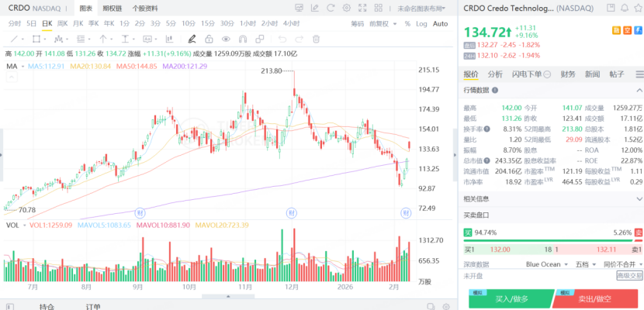Toggle the 筹码 chip distribution panel
This screenshot has height=310, width=644.
click(x=358, y=24)
